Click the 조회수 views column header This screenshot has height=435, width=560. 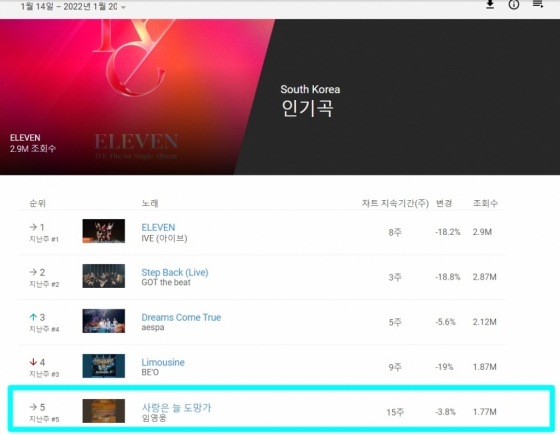coord(485,203)
